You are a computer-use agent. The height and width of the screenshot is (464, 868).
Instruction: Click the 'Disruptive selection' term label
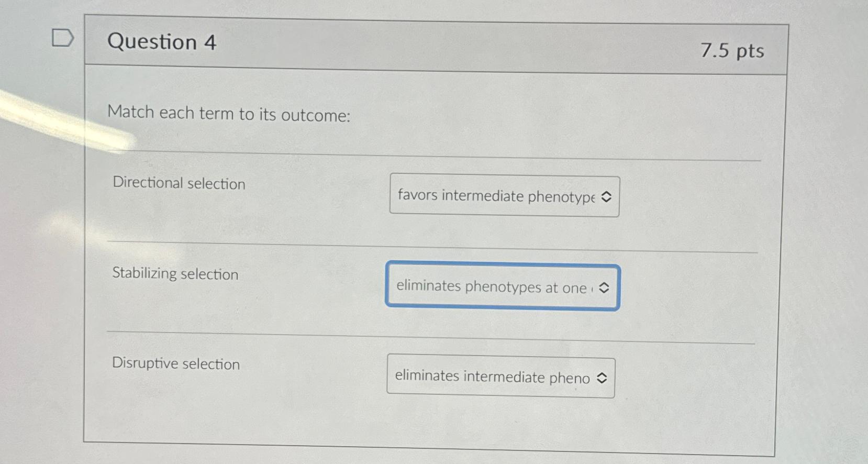coord(176,364)
